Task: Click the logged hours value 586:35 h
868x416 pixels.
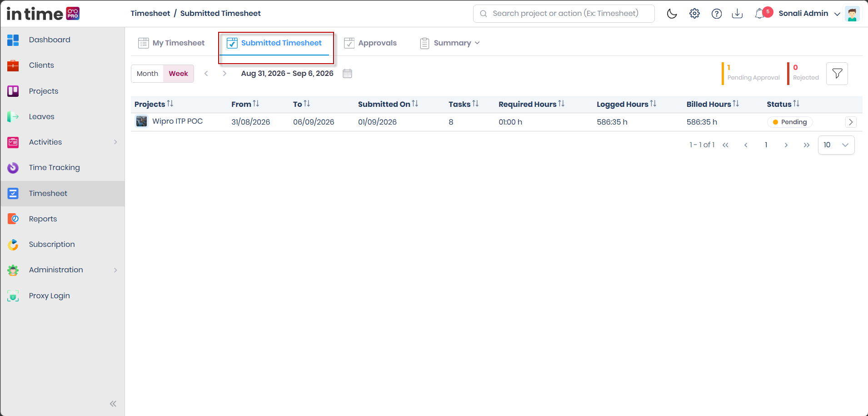Action: click(x=612, y=122)
